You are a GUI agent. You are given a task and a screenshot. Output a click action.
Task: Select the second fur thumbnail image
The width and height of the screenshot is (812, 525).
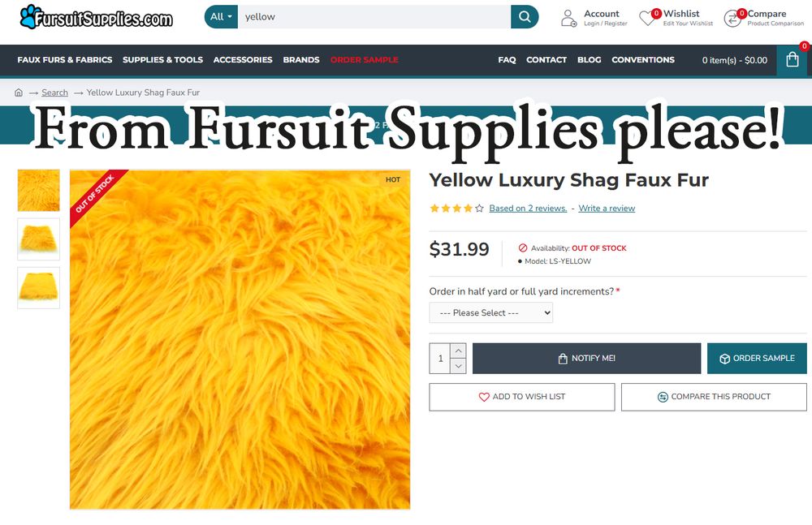pos(39,239)
